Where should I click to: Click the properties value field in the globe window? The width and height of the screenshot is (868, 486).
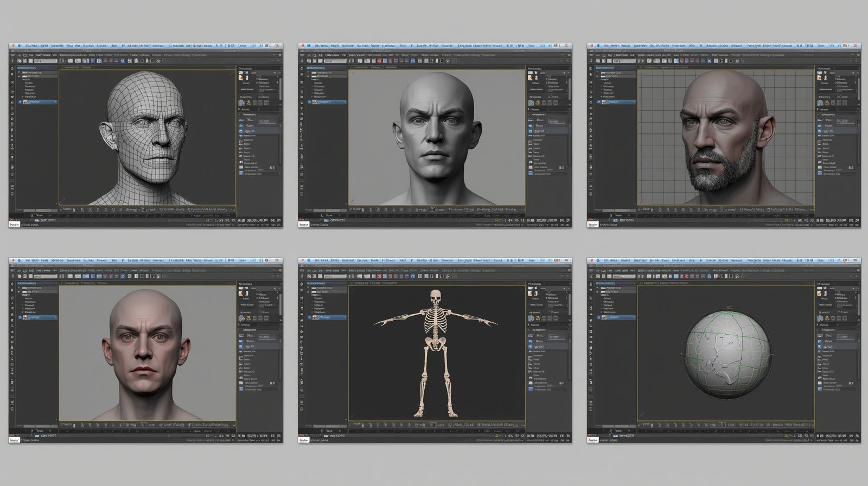point(846,337)
